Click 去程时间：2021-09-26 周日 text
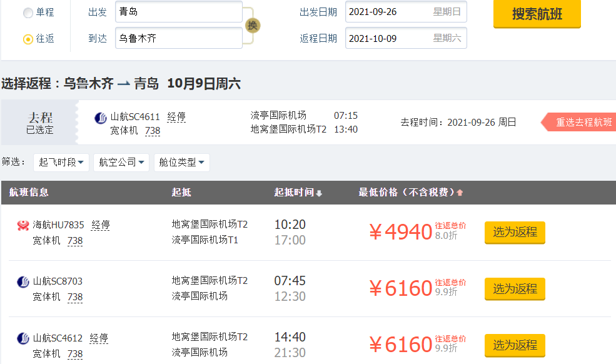616x364 pixels. pyautogui.click(x=458, y=122)
